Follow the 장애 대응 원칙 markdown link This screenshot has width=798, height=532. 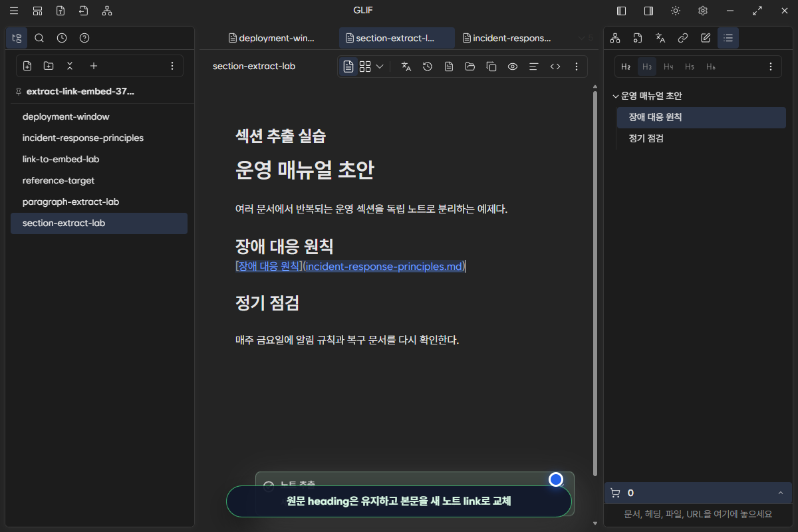(x=350, y=267)
